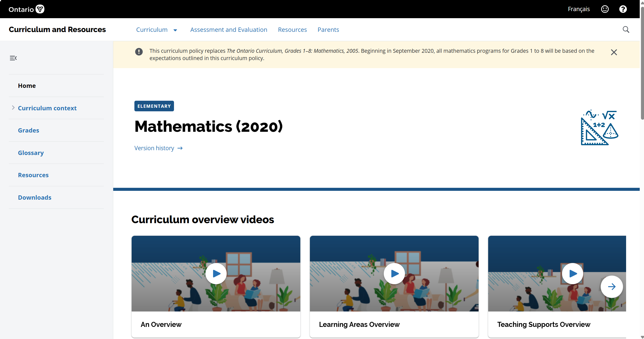Expand Curriculum context tree chevron
Image resolution: width=644 pixels, height=339 pixels.
13,108
